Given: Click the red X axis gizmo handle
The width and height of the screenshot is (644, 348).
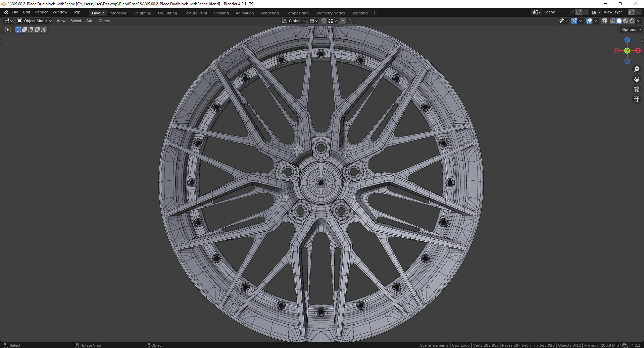Looking at the screenshot, I should tap(638, 51).
